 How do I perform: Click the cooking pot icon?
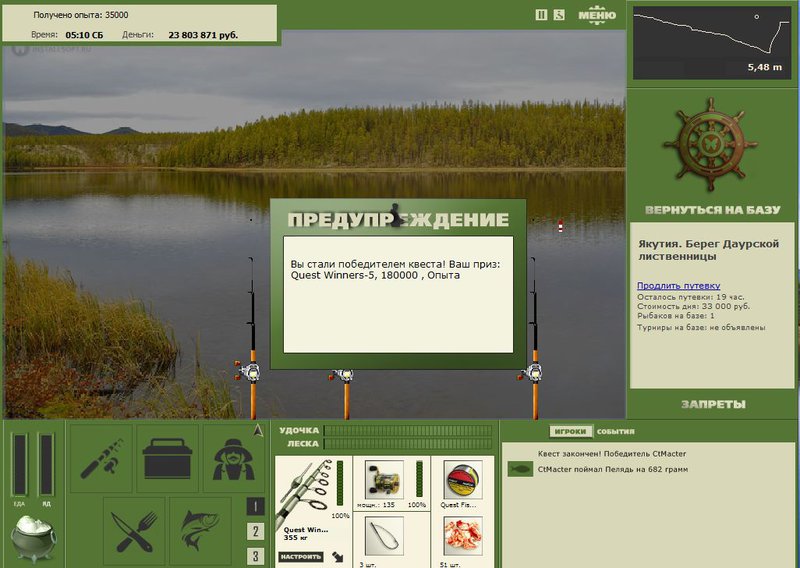click(x=34, y=538)
